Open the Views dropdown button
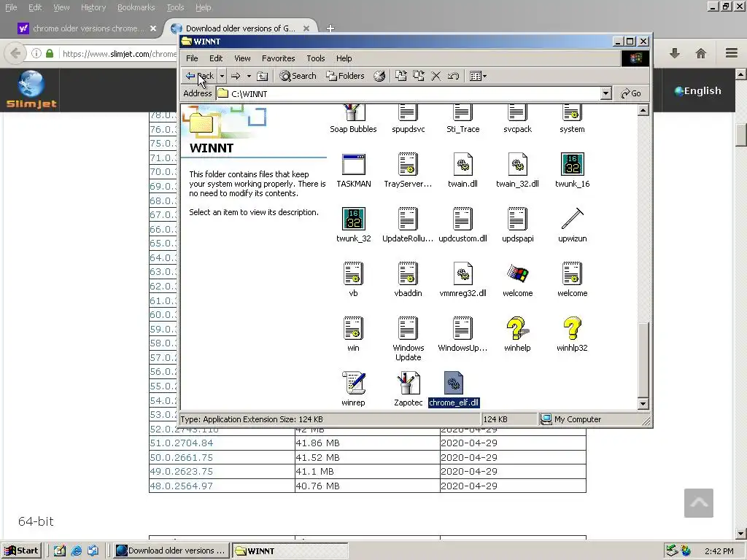 478,76
